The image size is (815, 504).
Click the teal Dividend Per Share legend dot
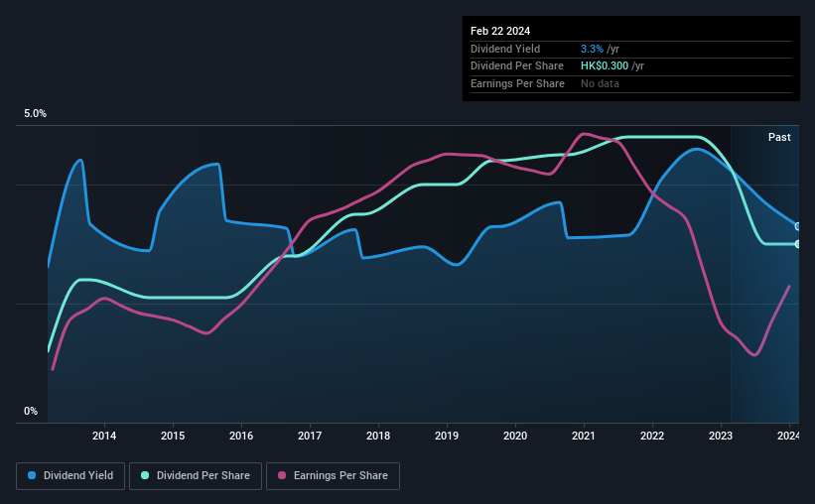coord(145,475)
